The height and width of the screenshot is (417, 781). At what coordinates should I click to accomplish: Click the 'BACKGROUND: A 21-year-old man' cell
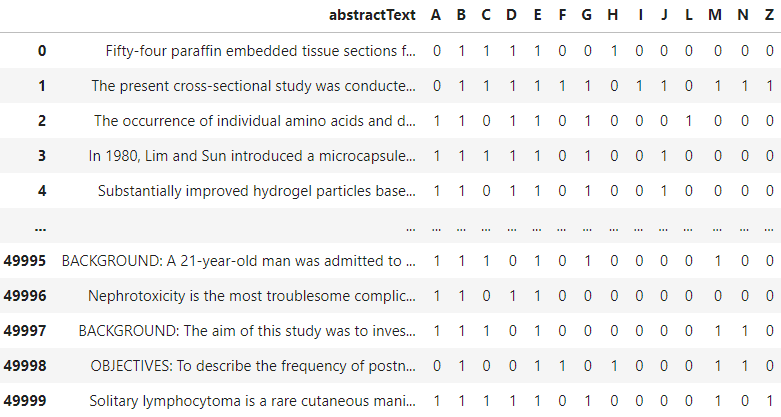[x=239, y=261]
